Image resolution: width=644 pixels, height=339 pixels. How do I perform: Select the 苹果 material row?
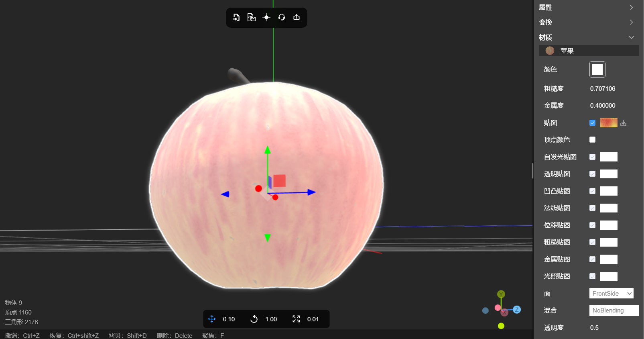[589, 51]
